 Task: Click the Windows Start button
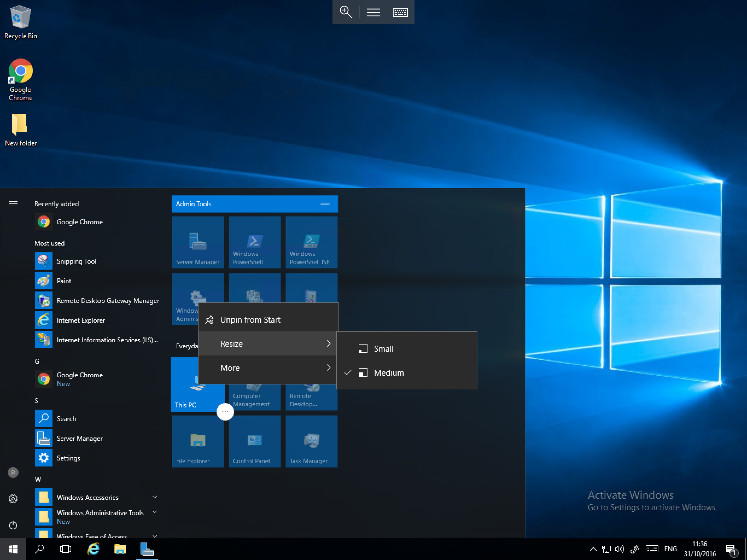pos(13,549)
